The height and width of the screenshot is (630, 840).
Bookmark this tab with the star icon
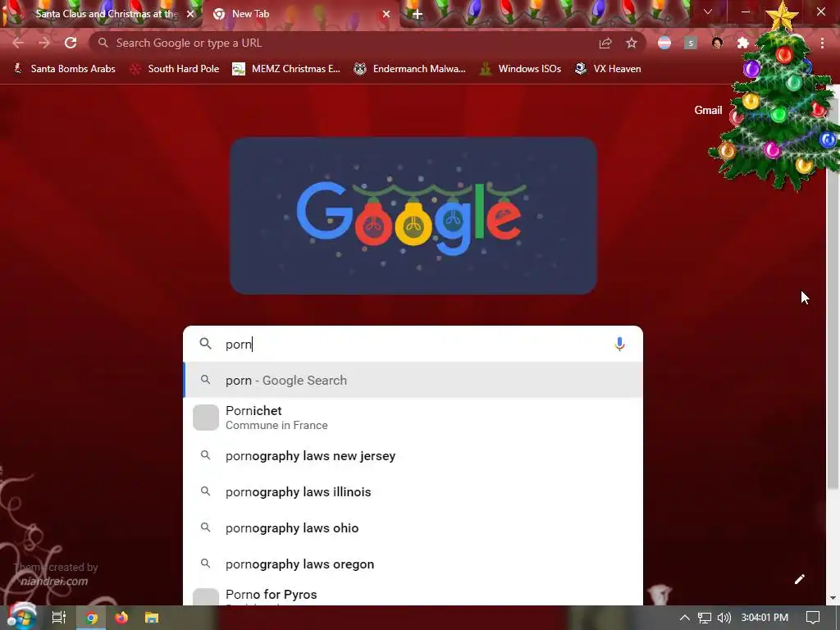pyautogui.click(x=632, y=43)
